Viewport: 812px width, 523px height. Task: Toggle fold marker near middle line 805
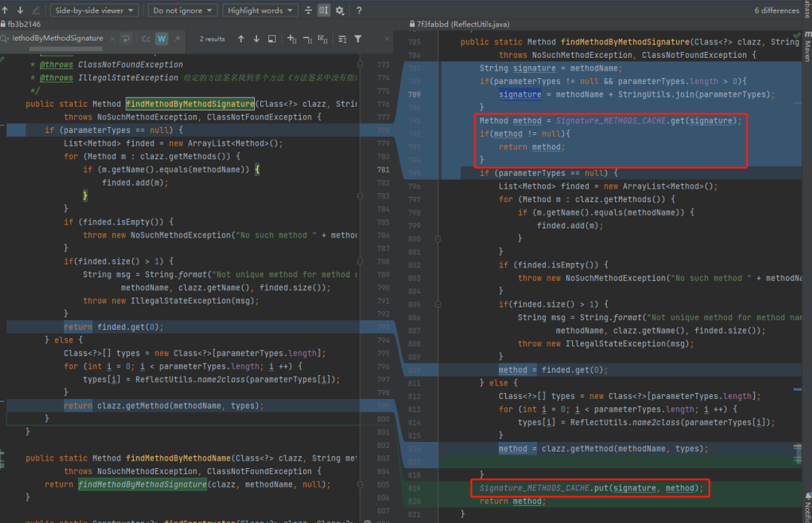click(x=360, y=484)
